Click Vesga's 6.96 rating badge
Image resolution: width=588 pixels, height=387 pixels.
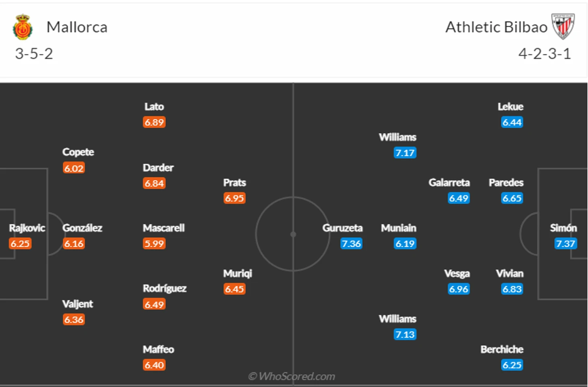pyautogui.click(x=459, y=289)
